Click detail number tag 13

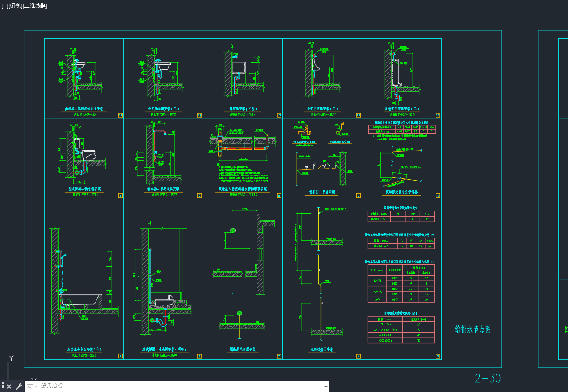[x=279, y=116]
